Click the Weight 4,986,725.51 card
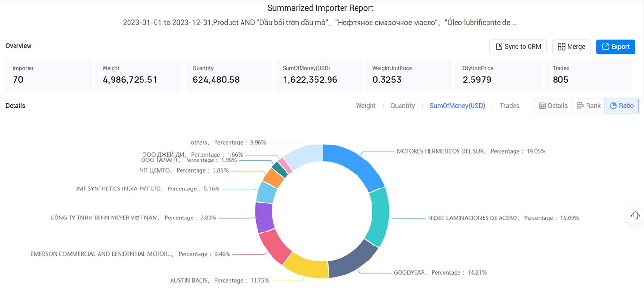 coord(139,75)
